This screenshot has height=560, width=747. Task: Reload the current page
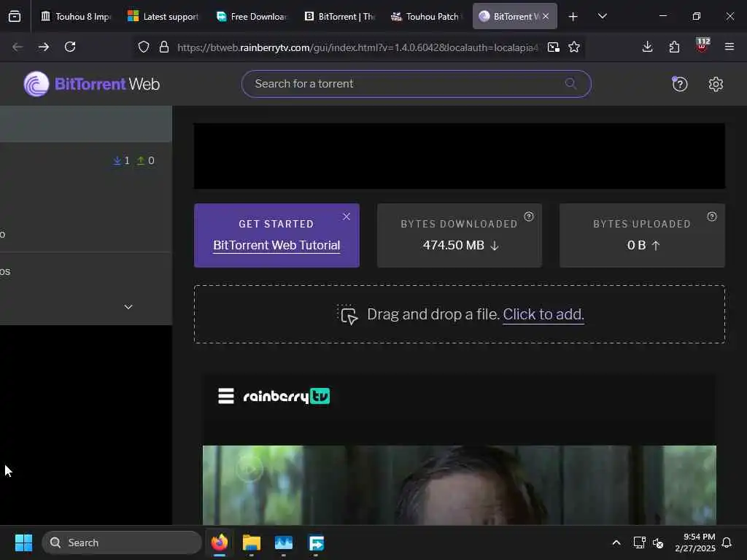[70, 47]
